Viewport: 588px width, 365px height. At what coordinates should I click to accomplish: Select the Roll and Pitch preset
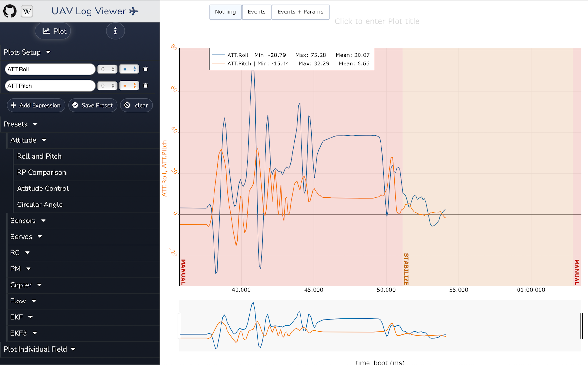coord(39,156)
